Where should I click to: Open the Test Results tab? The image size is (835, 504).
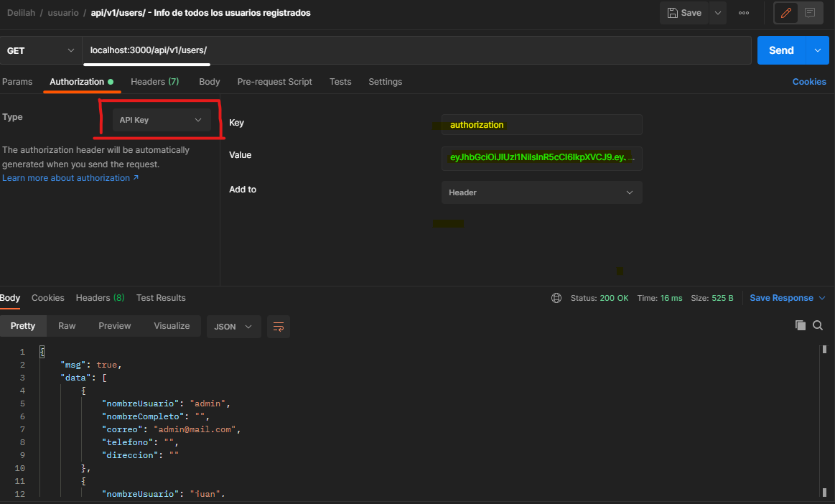(161, 298)
